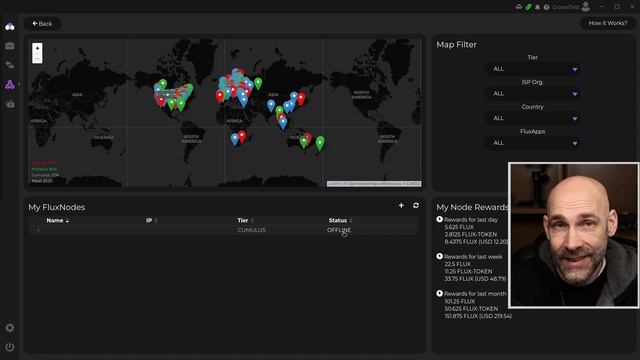Sort nodes by Name column
The height and width of the screenshot is (360, 640).
pyautogui.click(x=58, y=220)
